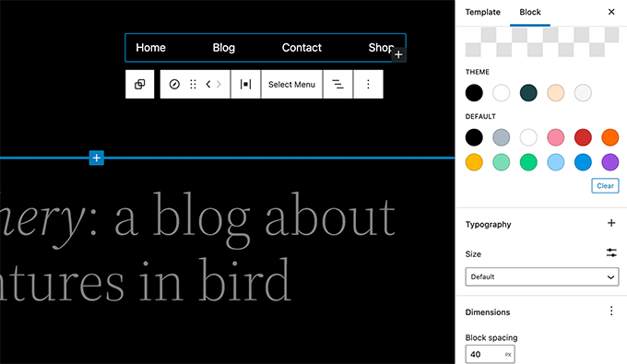Open Typography options with plus icon
The image size is (627, 364).
[x=611, y=223]
